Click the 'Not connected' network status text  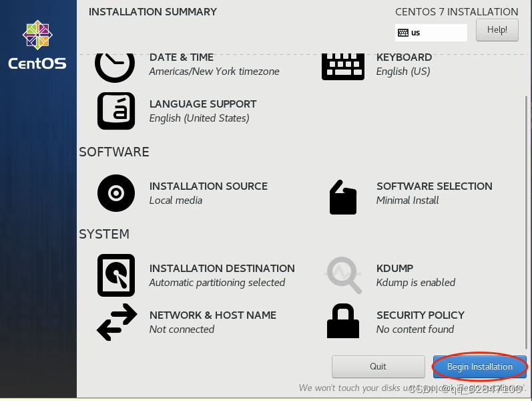[x=182, y=329]
